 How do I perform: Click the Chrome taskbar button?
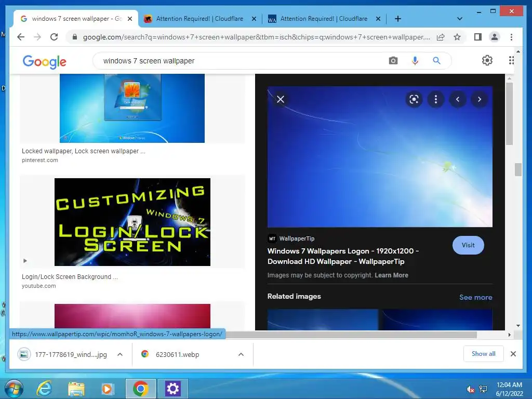coord(140,389)
